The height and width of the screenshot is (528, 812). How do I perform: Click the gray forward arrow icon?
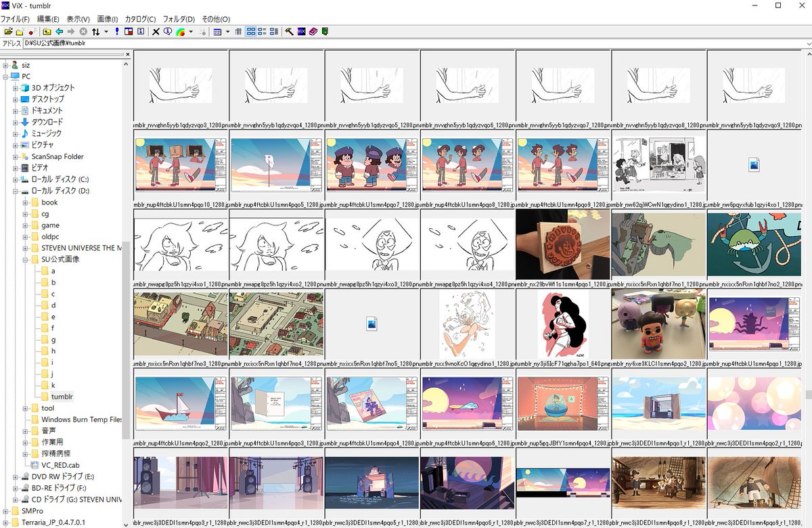coord(70,31)
